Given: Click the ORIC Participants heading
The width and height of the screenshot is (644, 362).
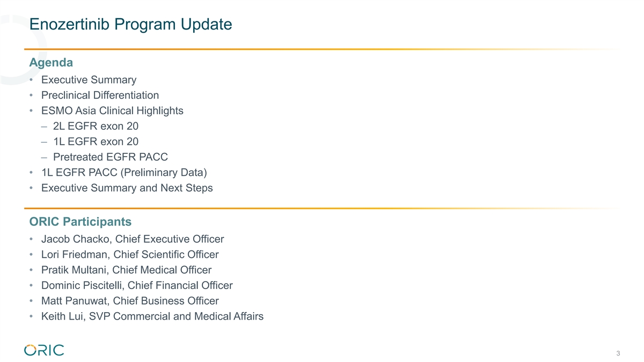Looking at the screenshot, I should coord(80,221).
